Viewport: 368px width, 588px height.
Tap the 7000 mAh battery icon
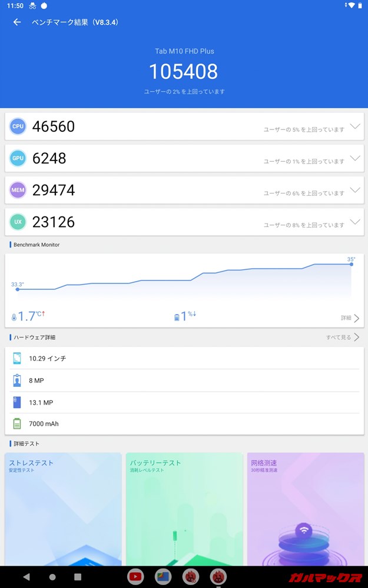tap(17, 423)
